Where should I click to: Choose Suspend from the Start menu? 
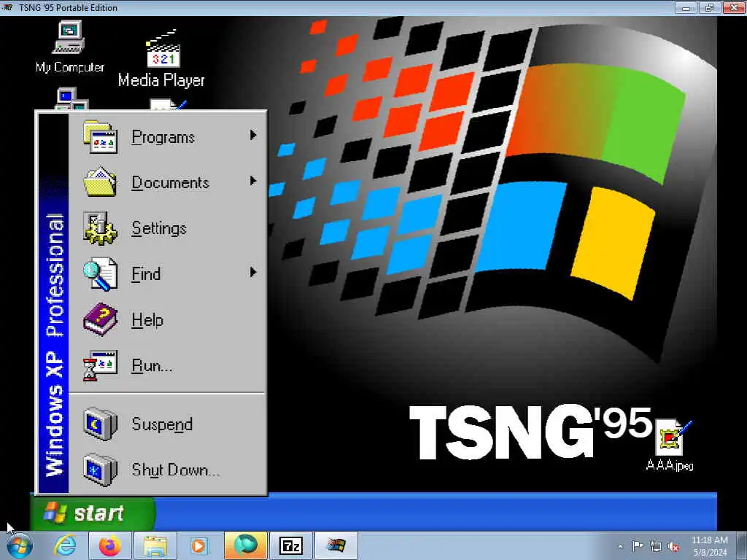tap(167, 424)
